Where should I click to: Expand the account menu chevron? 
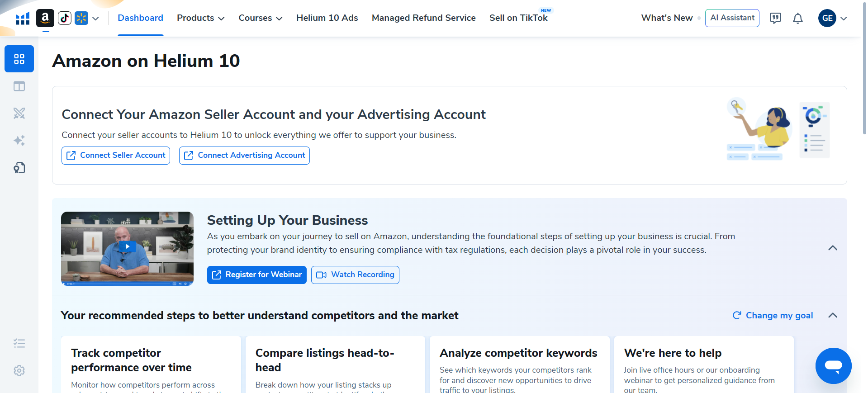(844, 19)
